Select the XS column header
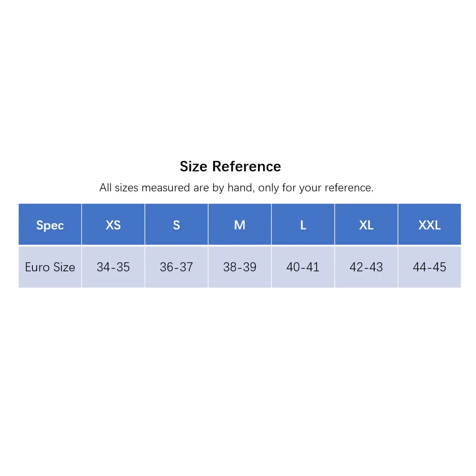The image size is (476, 476). click(113, 224)
